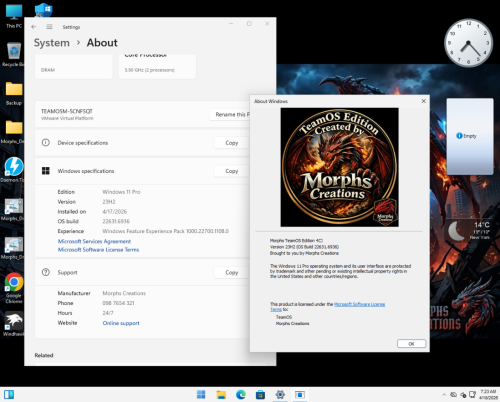
Task: Open Microsoft Services Agreement link
Action: 94,241
